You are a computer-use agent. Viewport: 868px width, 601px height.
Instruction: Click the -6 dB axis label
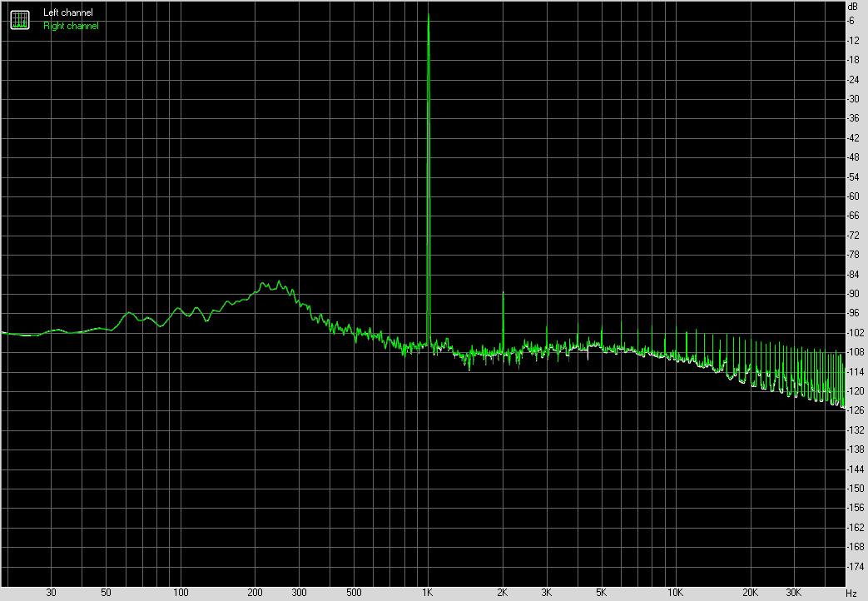(851, 22)
